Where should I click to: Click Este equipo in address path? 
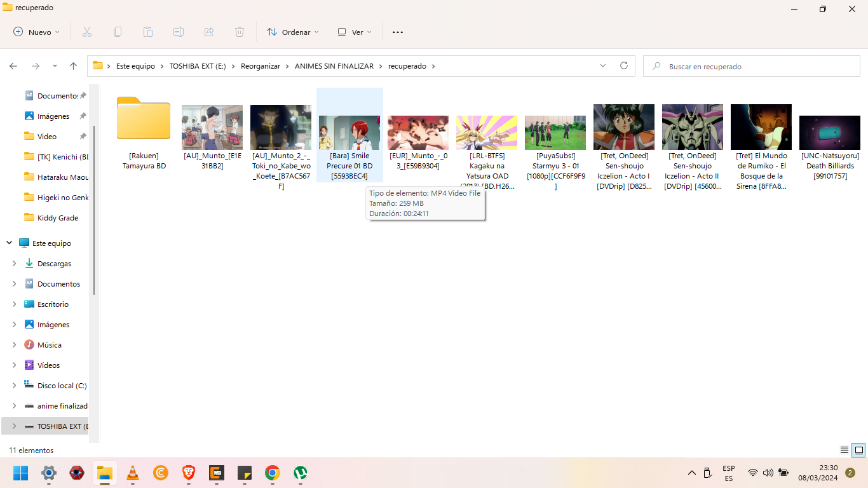tap(135, 66)
